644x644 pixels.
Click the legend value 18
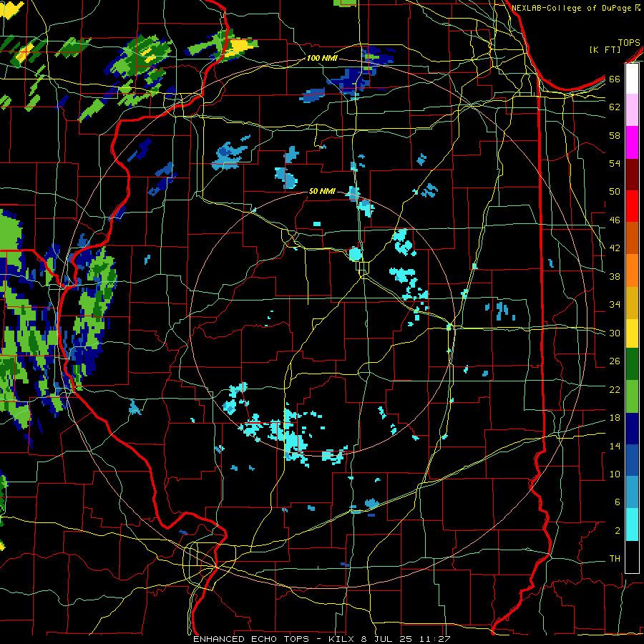pos(615,418)
